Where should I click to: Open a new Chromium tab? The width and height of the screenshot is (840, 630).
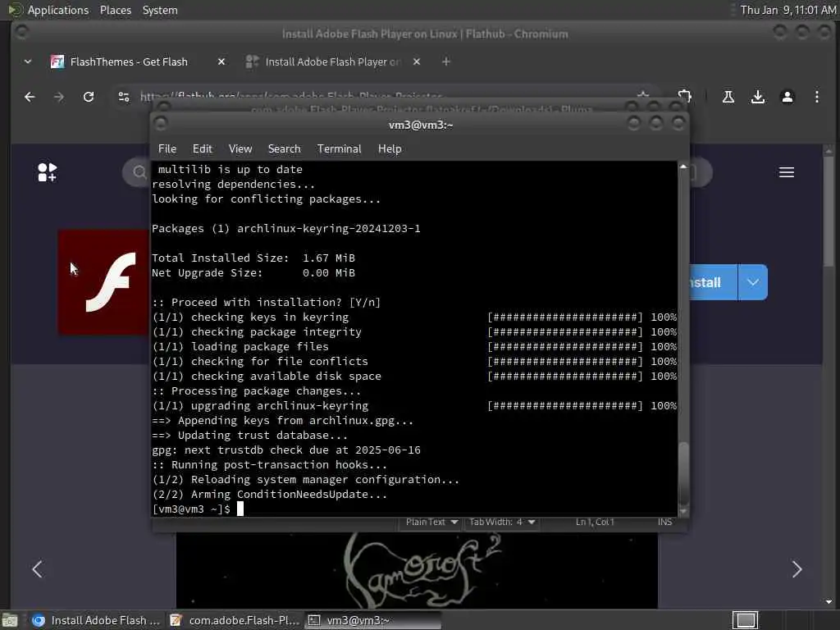pyautogui.click(x=445, y=62)
